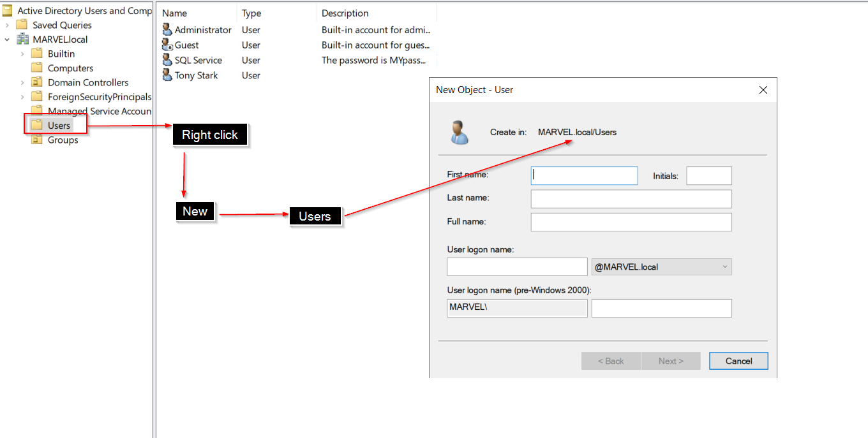Open the Computers folder icon
The height and width of the screenshot is (438, 868).
(x=37, y=68)
